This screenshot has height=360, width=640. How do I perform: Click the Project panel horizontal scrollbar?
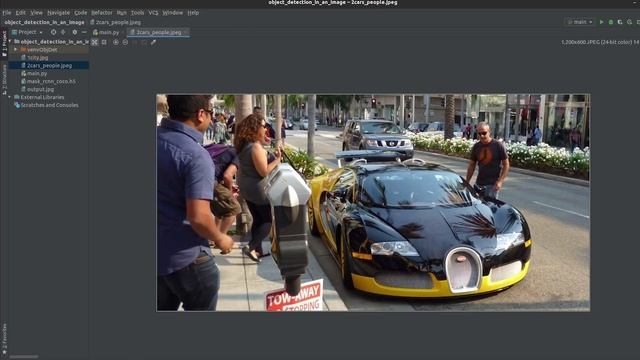click(x=24, y=357)
